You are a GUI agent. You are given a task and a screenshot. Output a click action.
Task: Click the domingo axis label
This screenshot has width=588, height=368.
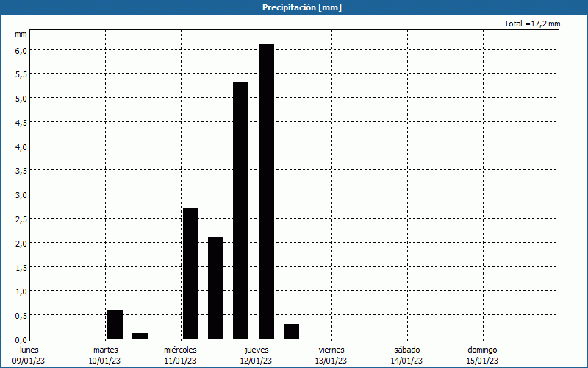[482, 350]
